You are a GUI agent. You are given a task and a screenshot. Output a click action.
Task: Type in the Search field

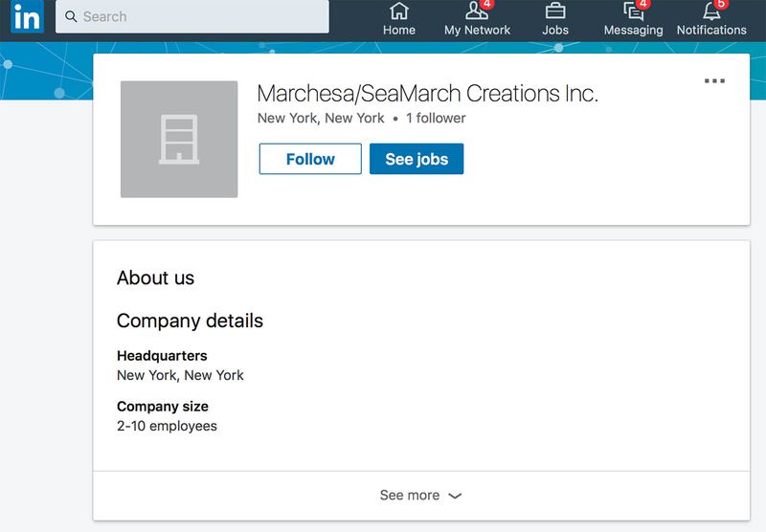tap(201, 16)
